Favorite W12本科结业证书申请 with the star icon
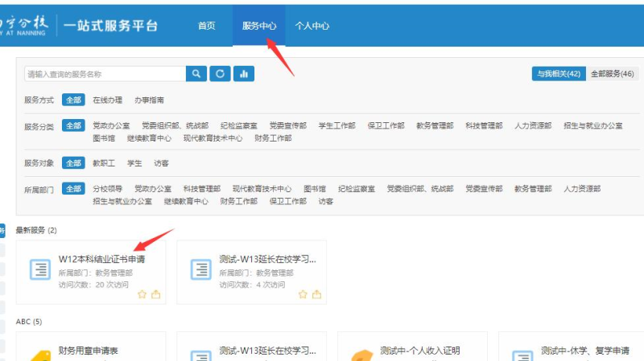 [x=142, y=294]
